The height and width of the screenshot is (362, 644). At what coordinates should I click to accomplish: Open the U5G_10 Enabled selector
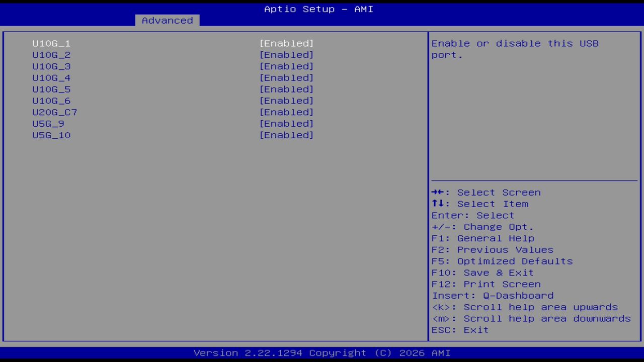(286, 135)
